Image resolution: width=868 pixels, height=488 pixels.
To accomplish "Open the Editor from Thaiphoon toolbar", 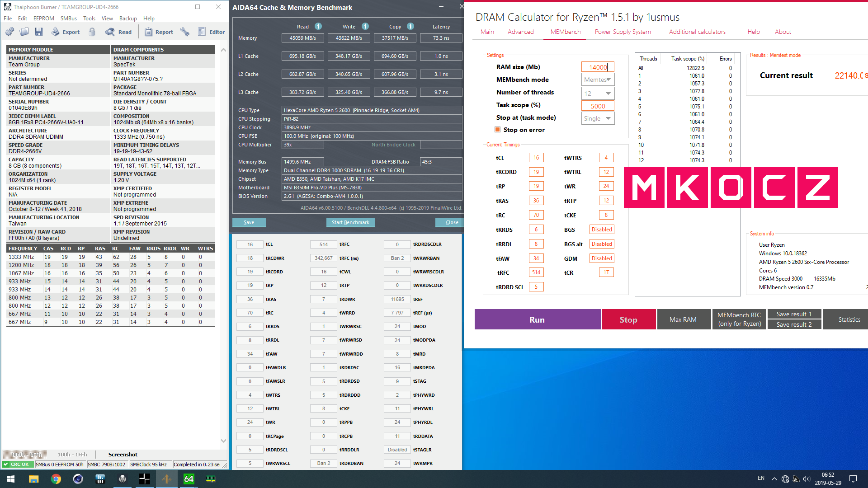I will coord(212,32).
